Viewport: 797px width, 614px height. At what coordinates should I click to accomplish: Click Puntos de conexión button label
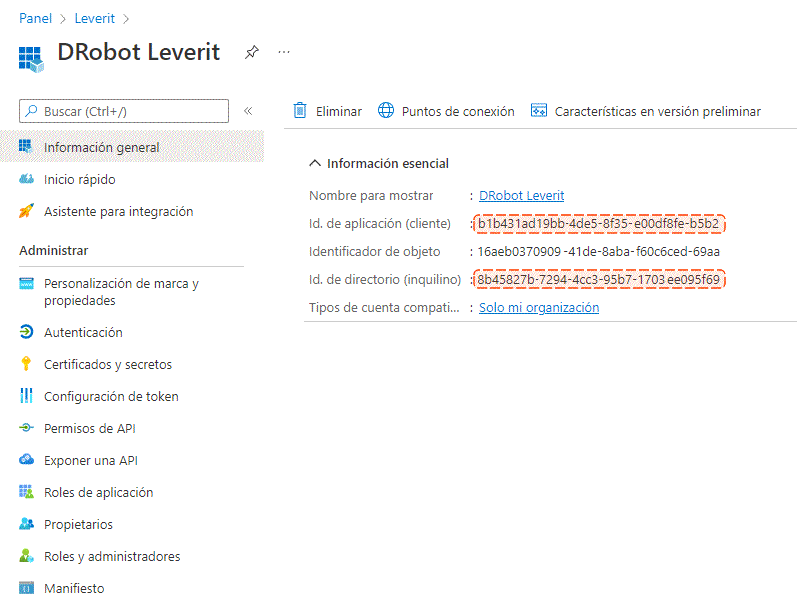coord(458,111)
